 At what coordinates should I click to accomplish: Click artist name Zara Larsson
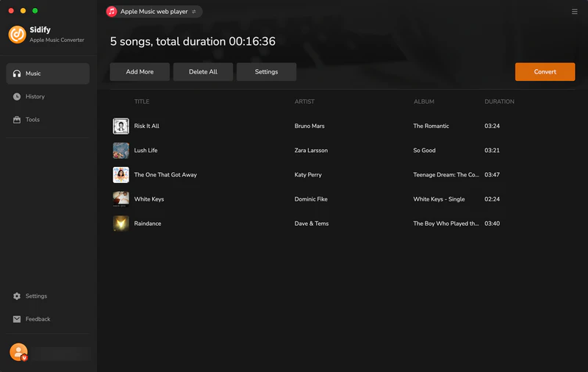click(x=311, y=151)
